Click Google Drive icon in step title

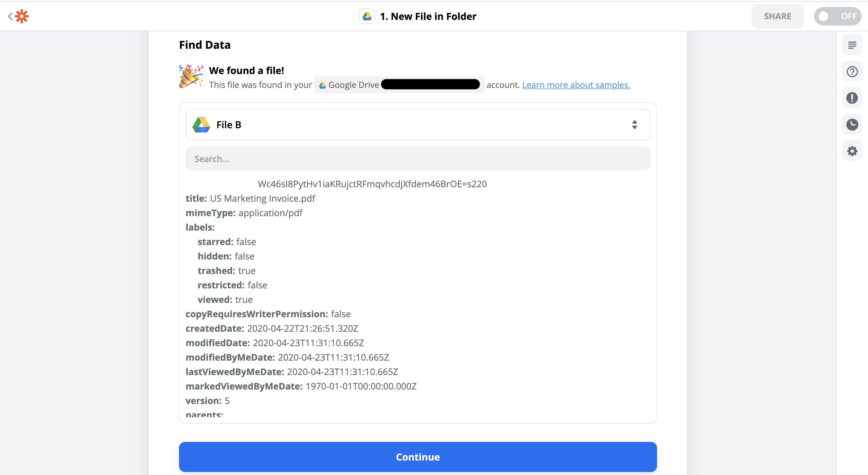click(366, 16)
